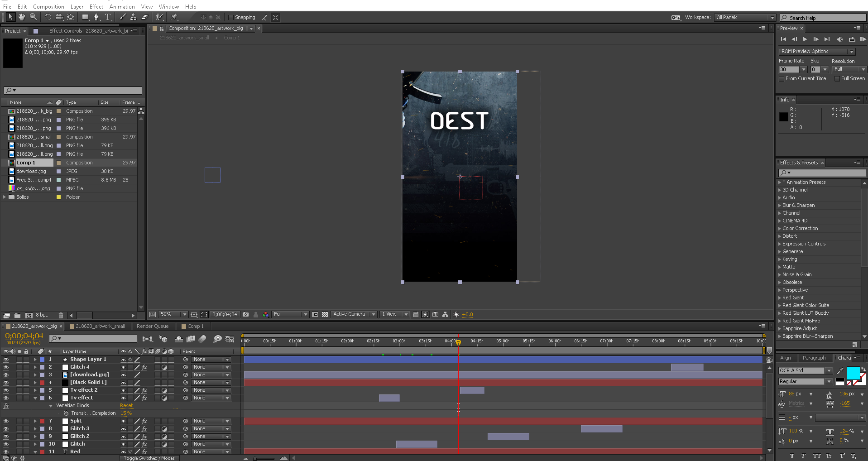The image size is (868, 461).
Task: Select the Eraser tool
Action: click(x=145, y=17)
